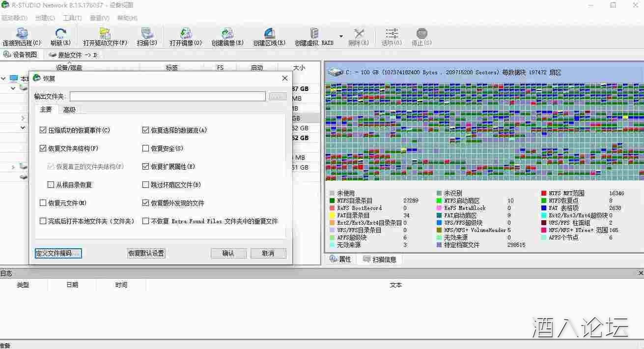644x349 pixels.
Task: Click the 刷新 (Refresh) toolbar icon
Action: (60, 33)
